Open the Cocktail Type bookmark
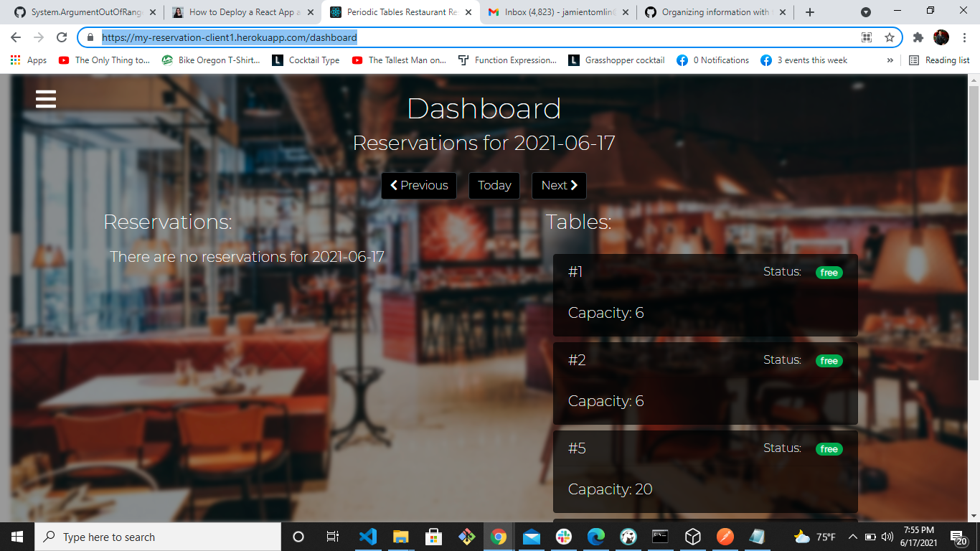 (306, 60)
